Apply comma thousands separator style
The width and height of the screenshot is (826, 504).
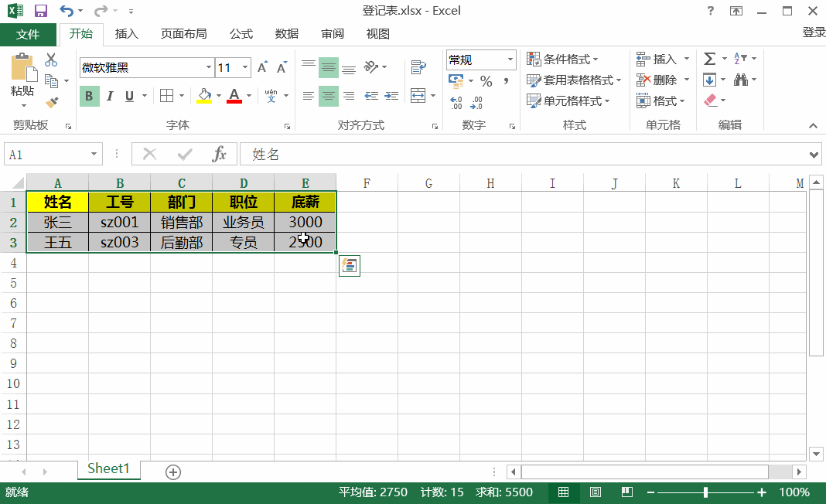click(506, 81)
